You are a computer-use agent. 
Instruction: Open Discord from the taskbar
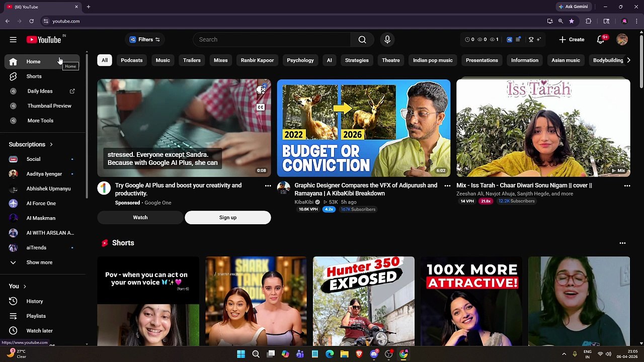[x=374, y=354]
